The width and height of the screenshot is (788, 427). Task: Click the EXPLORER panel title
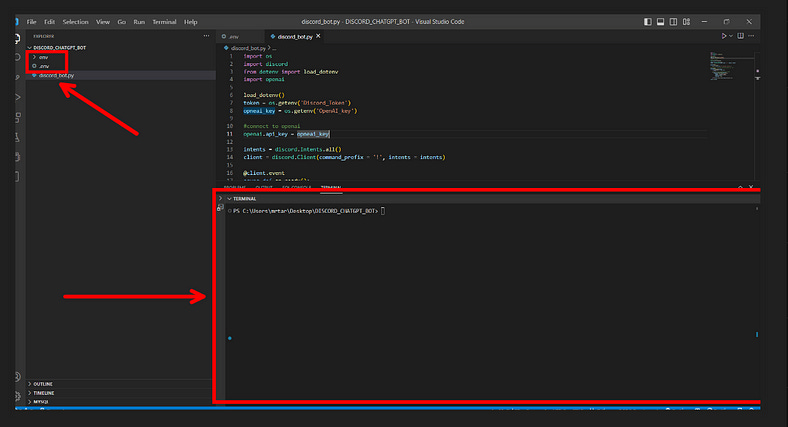[x=44, y=36]
